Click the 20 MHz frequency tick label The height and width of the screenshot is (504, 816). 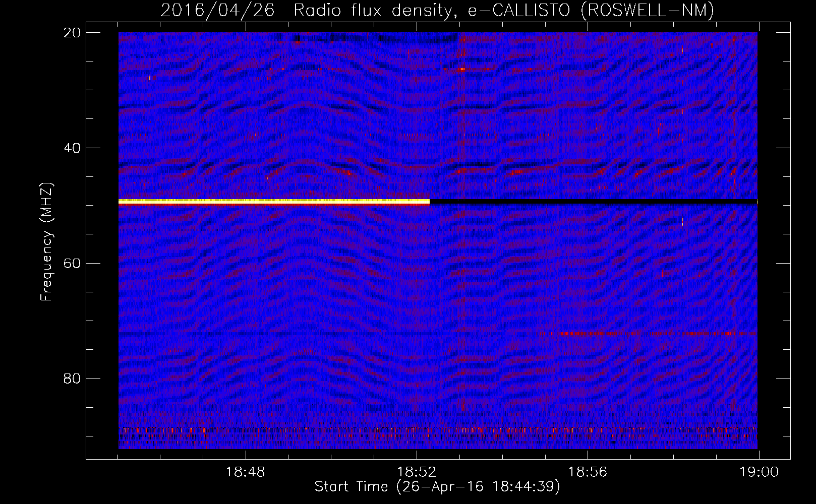coord(72,33)
